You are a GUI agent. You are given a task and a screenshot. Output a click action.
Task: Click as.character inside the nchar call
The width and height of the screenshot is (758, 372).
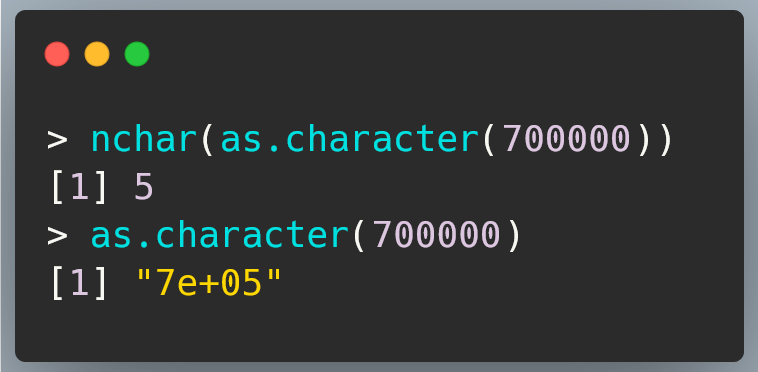(349, 140)
